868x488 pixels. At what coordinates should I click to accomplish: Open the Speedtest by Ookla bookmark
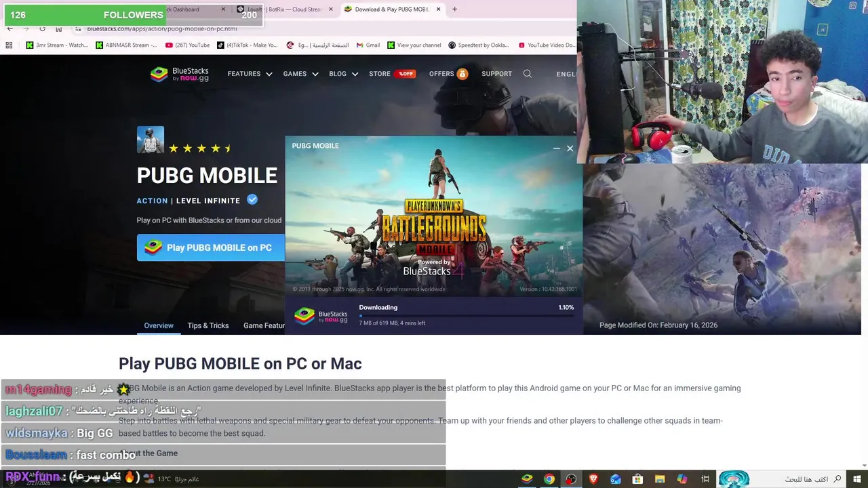point(478,45)
